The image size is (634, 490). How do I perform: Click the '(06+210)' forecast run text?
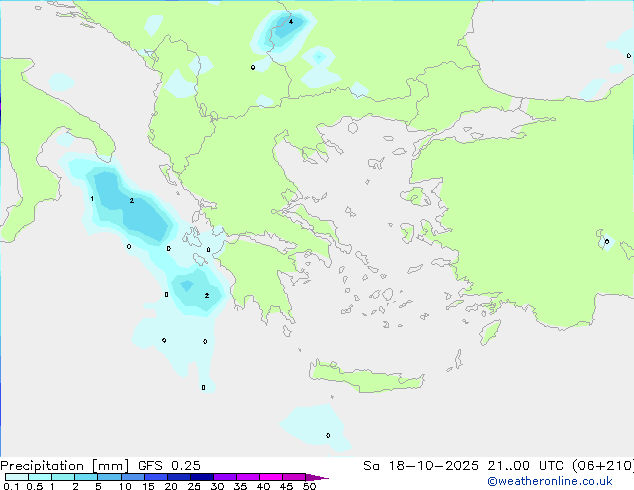tap(603, 466)
